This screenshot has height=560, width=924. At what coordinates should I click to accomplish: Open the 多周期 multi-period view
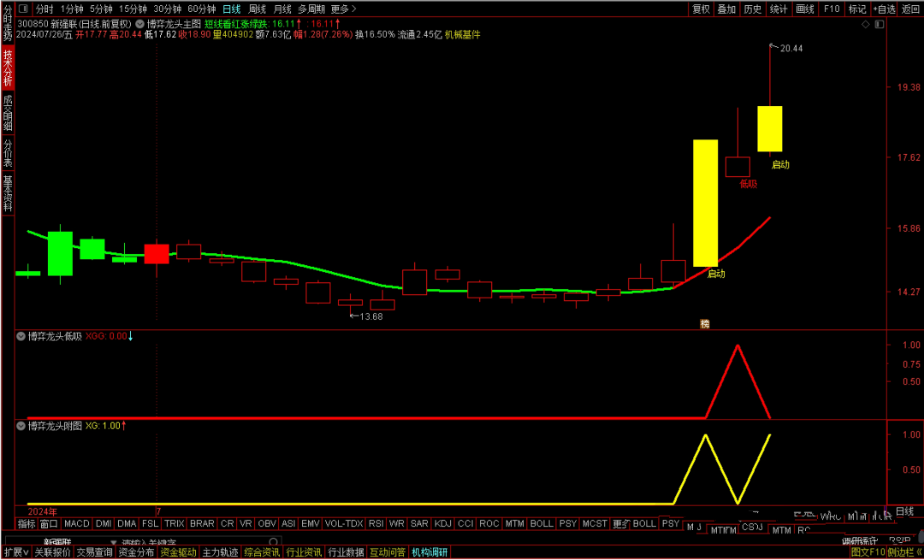[x=311, y=9]
